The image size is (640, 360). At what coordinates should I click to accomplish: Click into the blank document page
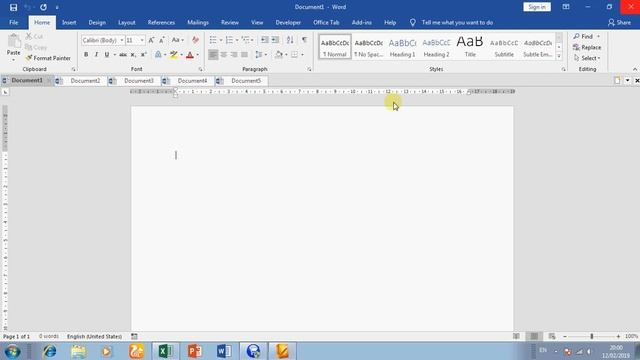[322, 218]
